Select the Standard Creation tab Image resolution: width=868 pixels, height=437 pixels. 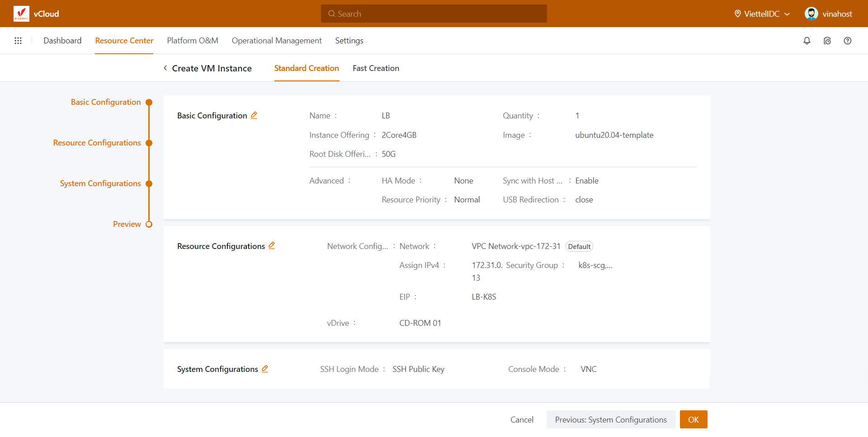(307, 68)
